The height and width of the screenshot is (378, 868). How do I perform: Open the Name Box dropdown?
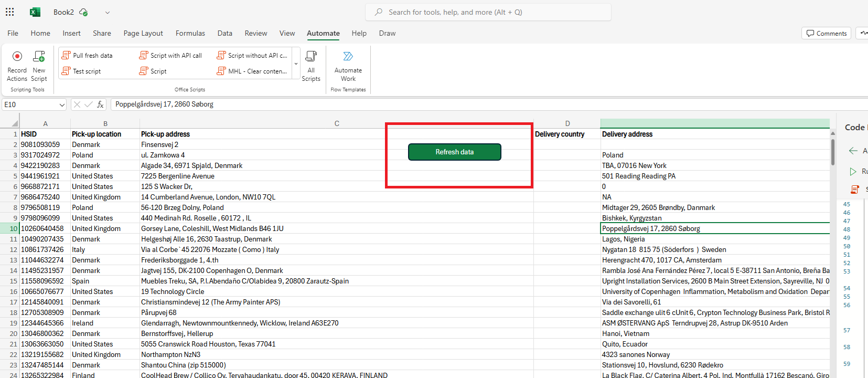pyautogui.click(x=62, y=105)
